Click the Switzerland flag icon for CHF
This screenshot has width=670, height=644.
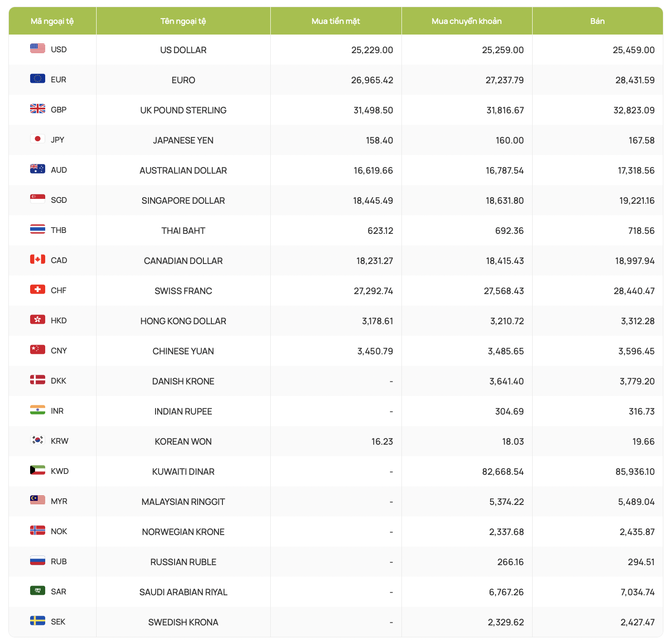coord(38,289)
